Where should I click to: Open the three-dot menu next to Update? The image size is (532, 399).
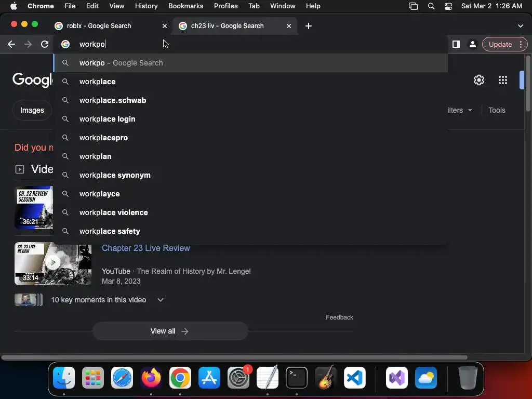click(521, 45)
